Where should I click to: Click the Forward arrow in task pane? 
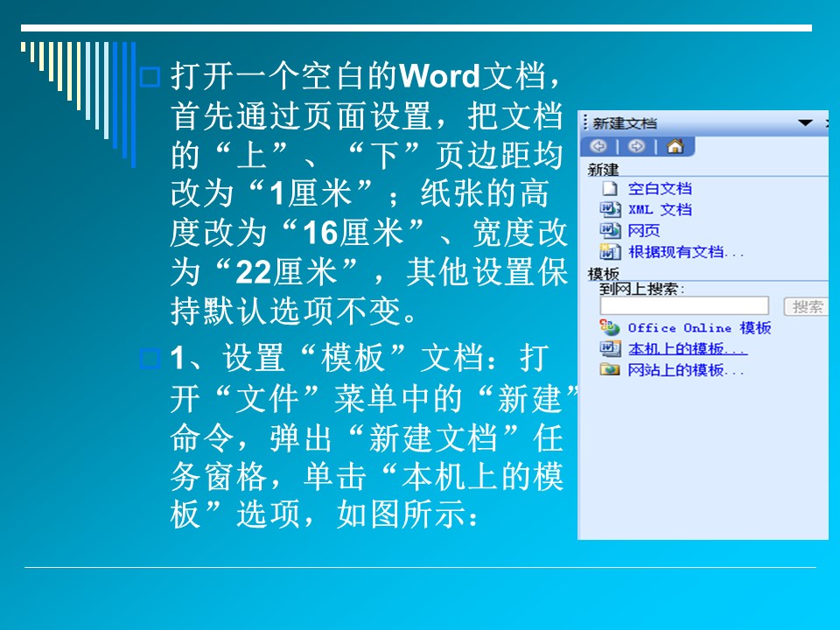tap(636, 146)
